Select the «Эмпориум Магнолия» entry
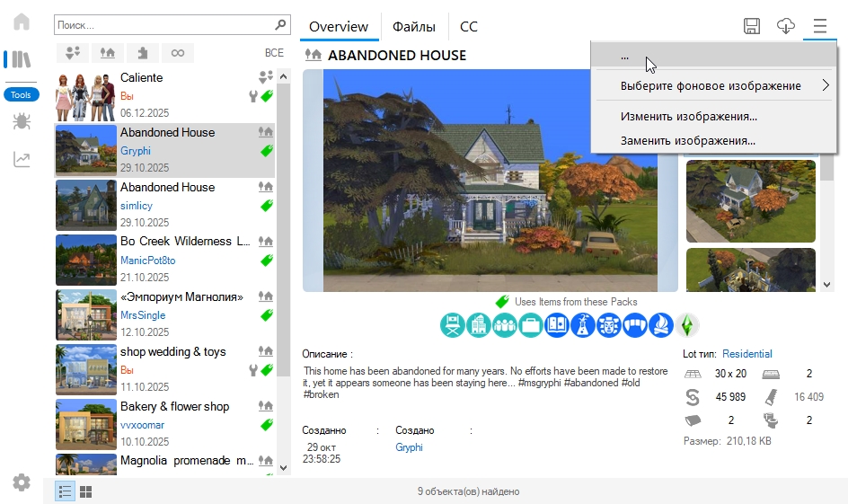 coord(164,314)
